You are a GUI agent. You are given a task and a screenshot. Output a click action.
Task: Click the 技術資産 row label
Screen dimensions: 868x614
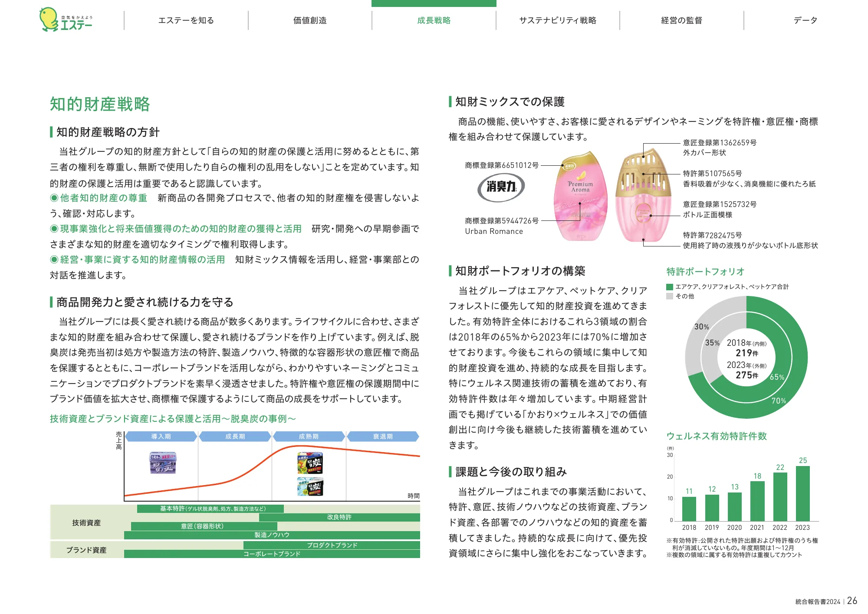(86, 523)
